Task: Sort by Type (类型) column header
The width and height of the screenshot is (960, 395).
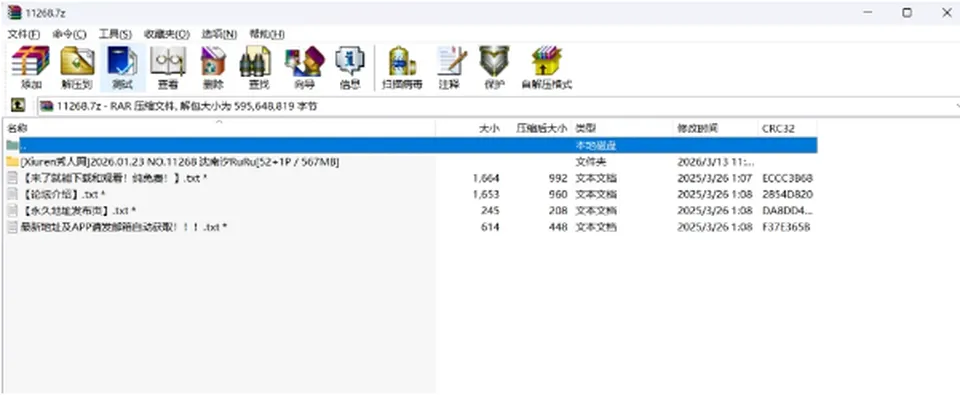Action: (622, 128)
